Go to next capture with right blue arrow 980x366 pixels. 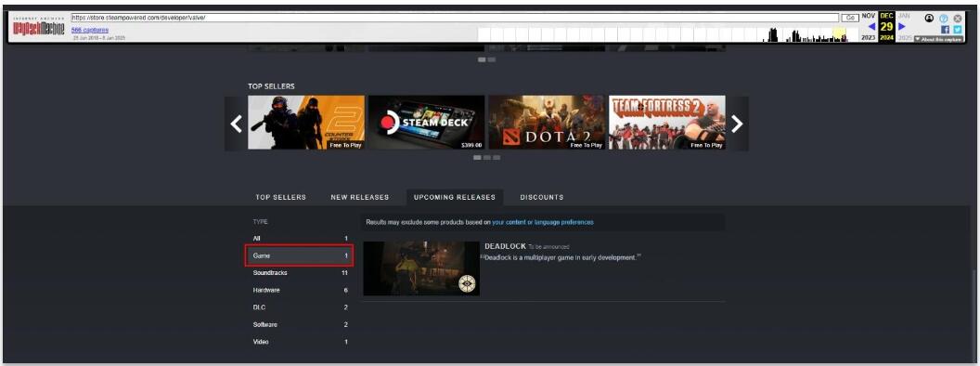point(902,26)
